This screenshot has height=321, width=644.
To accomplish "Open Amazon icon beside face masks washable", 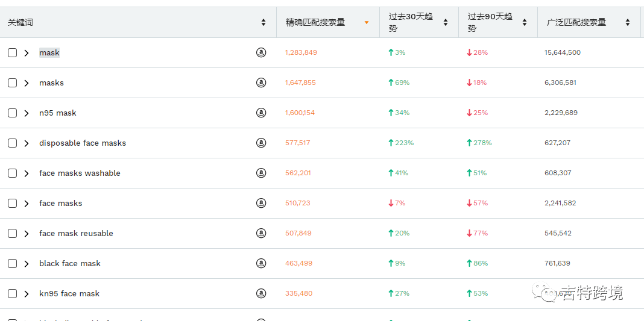I will [x=261, y=173].
